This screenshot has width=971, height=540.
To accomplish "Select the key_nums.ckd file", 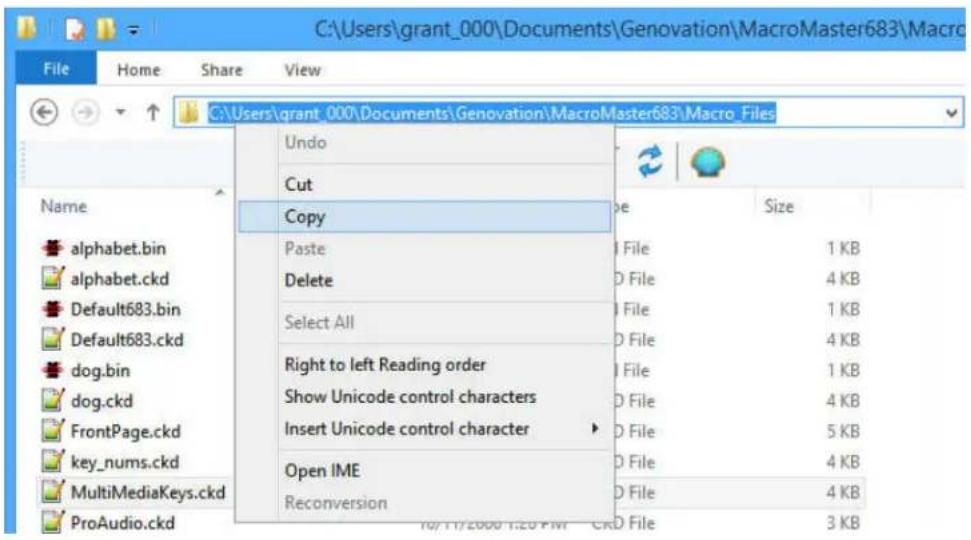I will (124, 462).
